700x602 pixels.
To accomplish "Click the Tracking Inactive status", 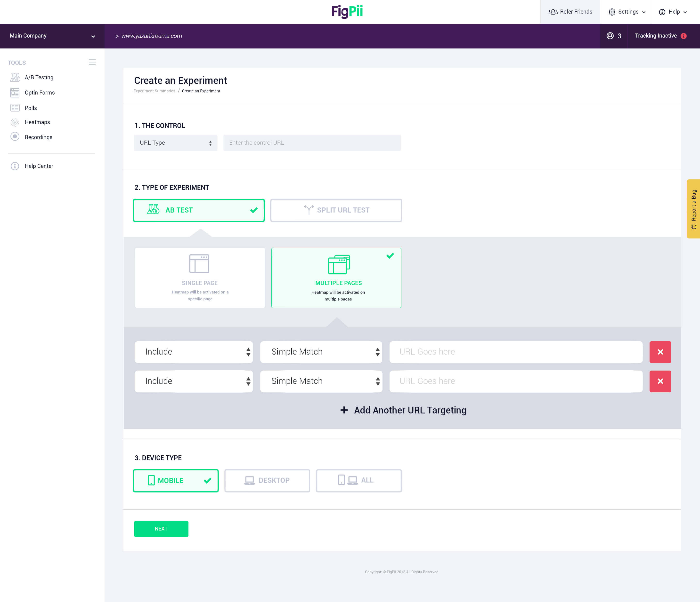I will [660, 36].
